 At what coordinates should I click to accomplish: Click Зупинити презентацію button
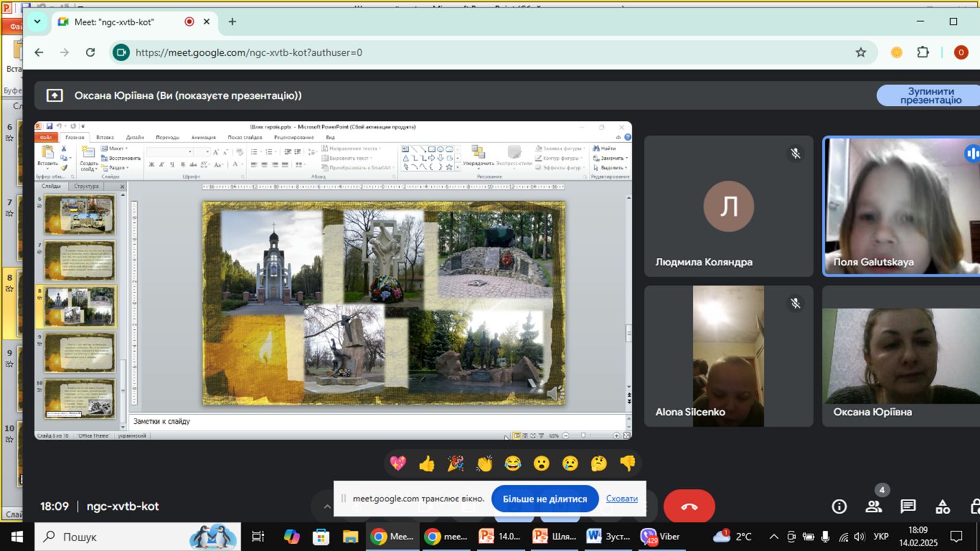coord(930,96)
